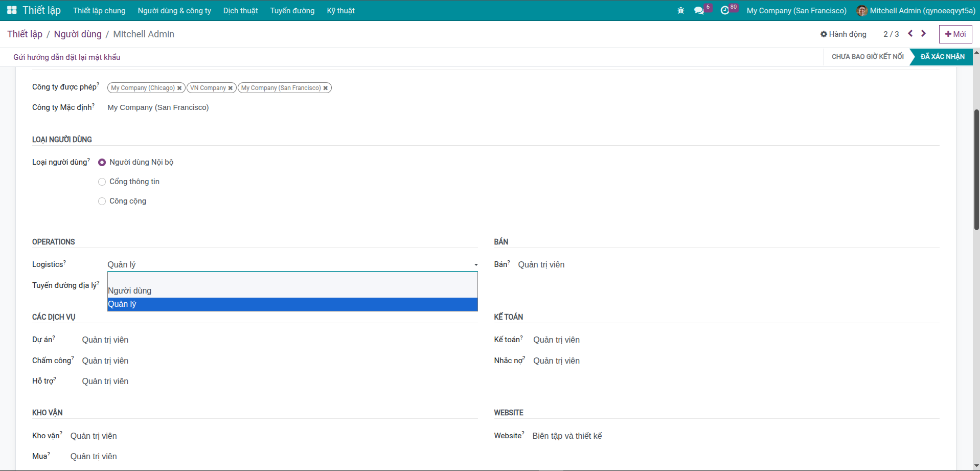This screenshot has width=980, height=471.
Task: Click the vertical page scrollbar
Action: click(976, 169)
